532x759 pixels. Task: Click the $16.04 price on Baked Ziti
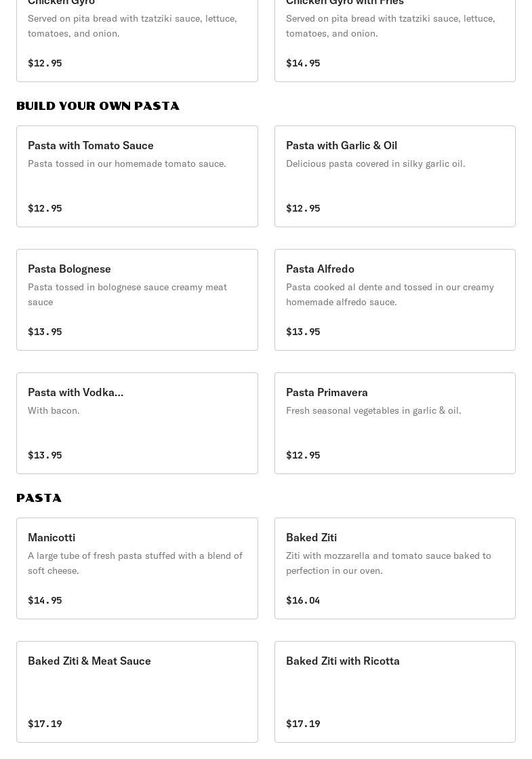click(x=303, y=600)
